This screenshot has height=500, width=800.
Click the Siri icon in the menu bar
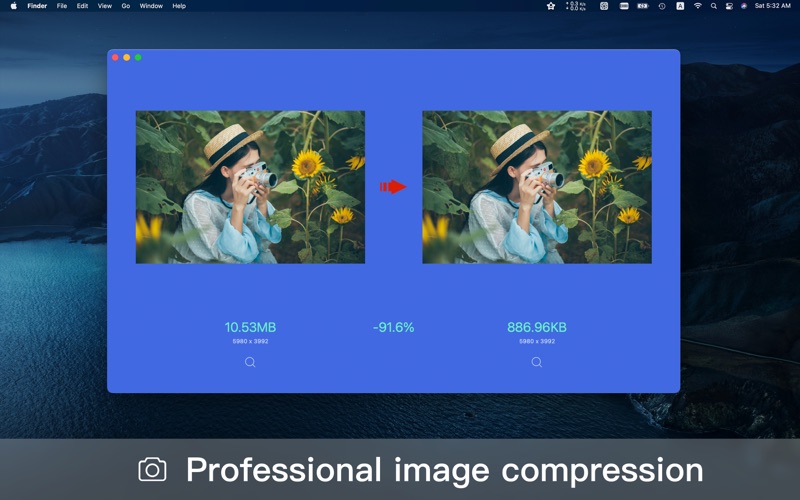744,6
